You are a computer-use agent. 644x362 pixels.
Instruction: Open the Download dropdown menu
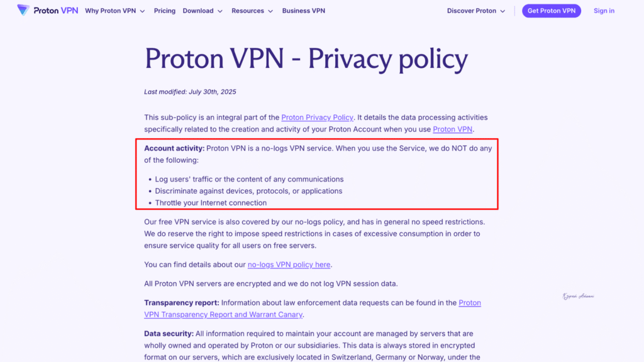(x=198, y=11)
